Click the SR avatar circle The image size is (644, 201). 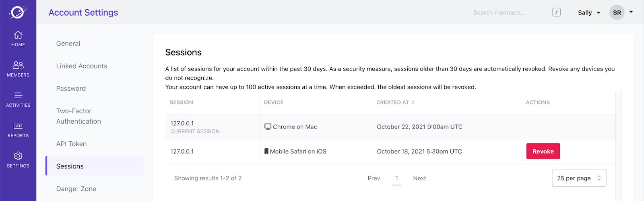(x=617, y=12)
